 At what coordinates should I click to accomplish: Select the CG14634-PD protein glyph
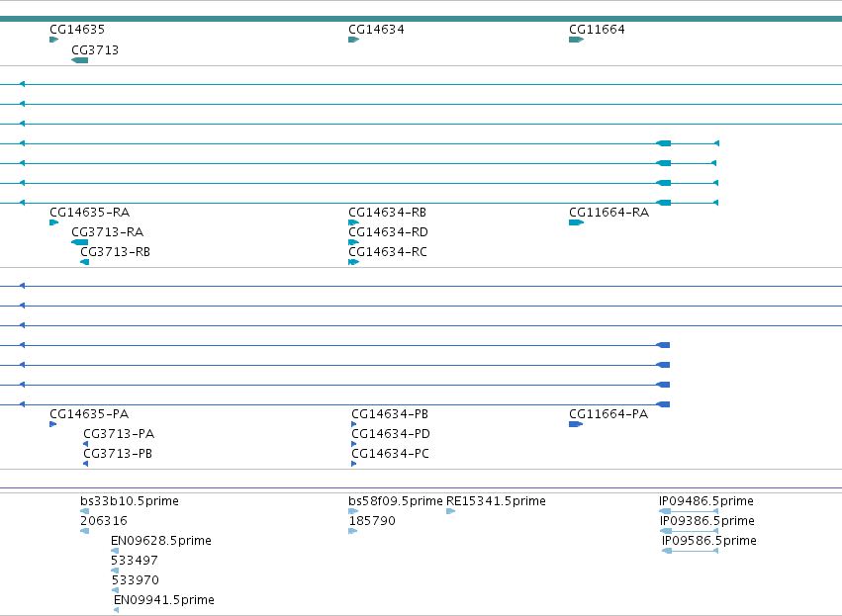[354, 444]
